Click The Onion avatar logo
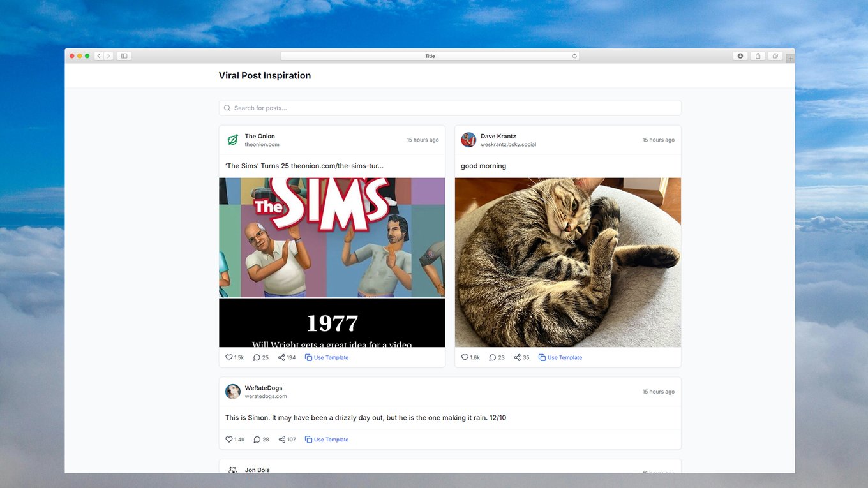 tap(232, 140)
